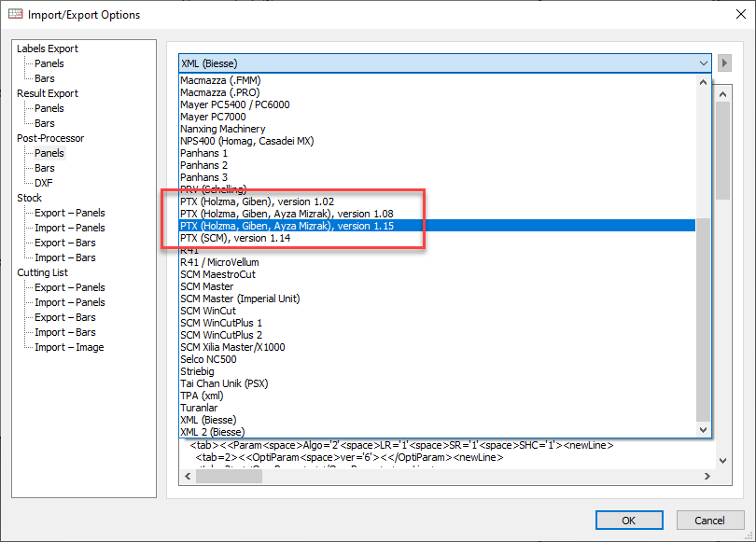Click up arrow of template vertical scrollbar

pos(722,94)
